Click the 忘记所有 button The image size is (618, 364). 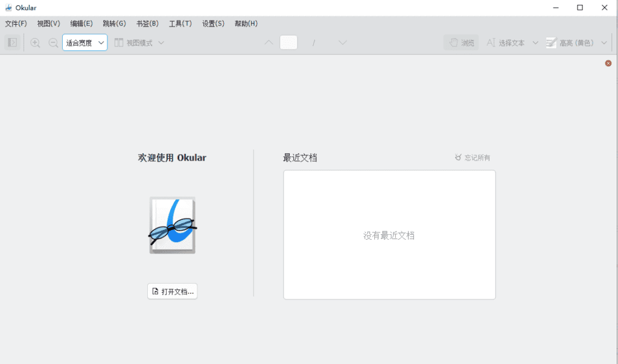pyautogui.click(x=472, y=158)
